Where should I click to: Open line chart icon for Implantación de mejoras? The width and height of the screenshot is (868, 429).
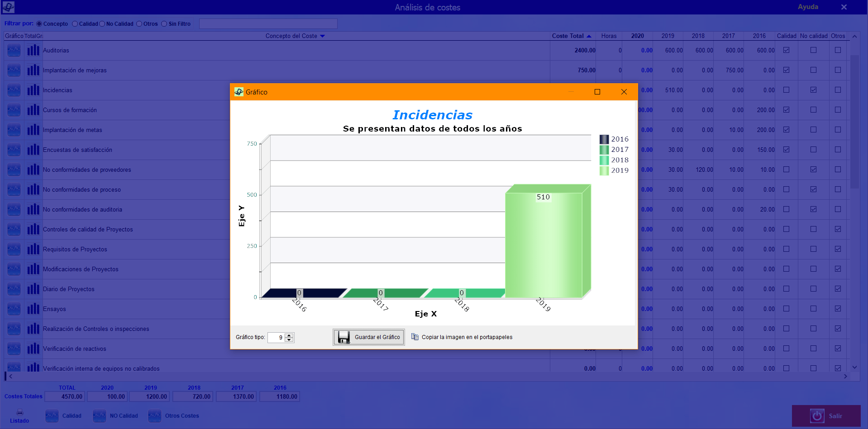(14, 70)
